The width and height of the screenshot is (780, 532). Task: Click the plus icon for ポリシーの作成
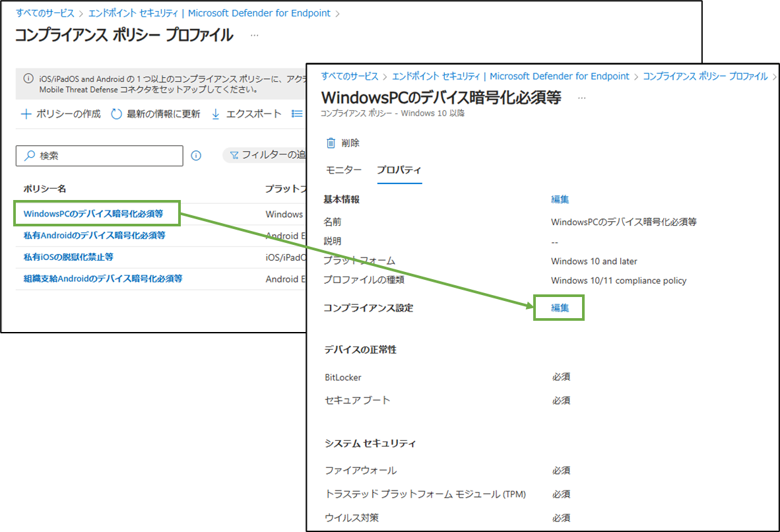(26, 114)
